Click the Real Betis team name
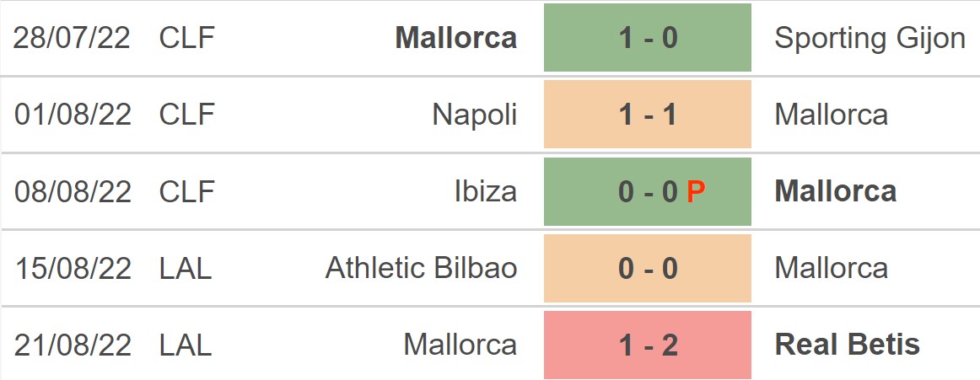The image size is (980, 380). (847, 345)
